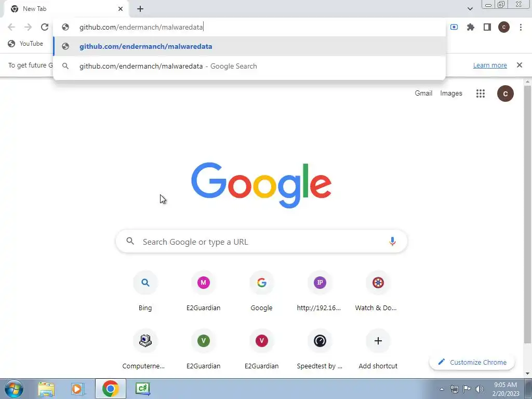Click the Learn more link

click(490, 65)
